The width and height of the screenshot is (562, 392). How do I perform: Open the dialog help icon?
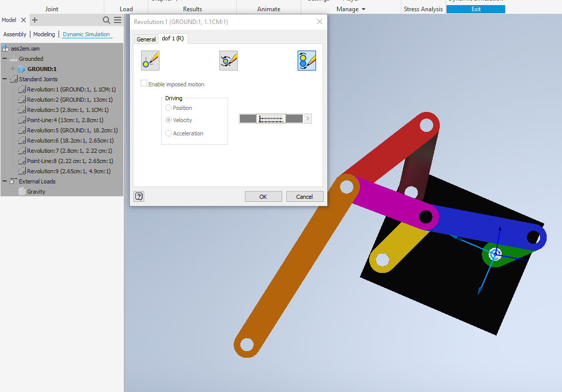[139, 196]
